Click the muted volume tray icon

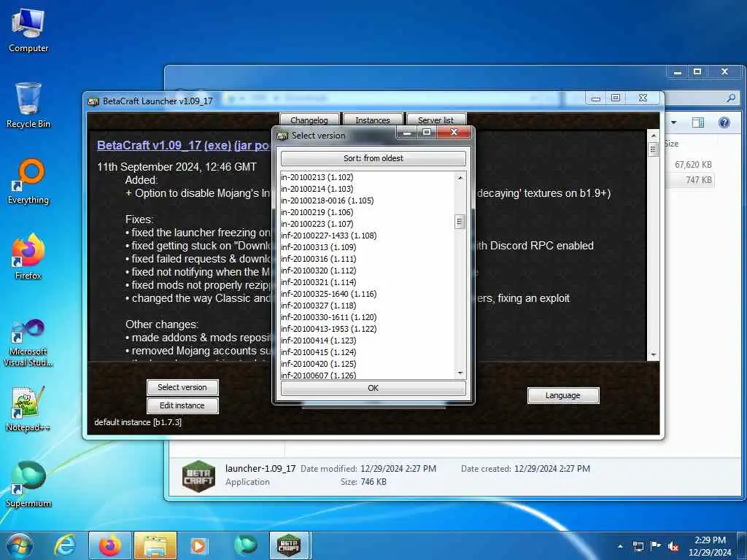[673, 546]
